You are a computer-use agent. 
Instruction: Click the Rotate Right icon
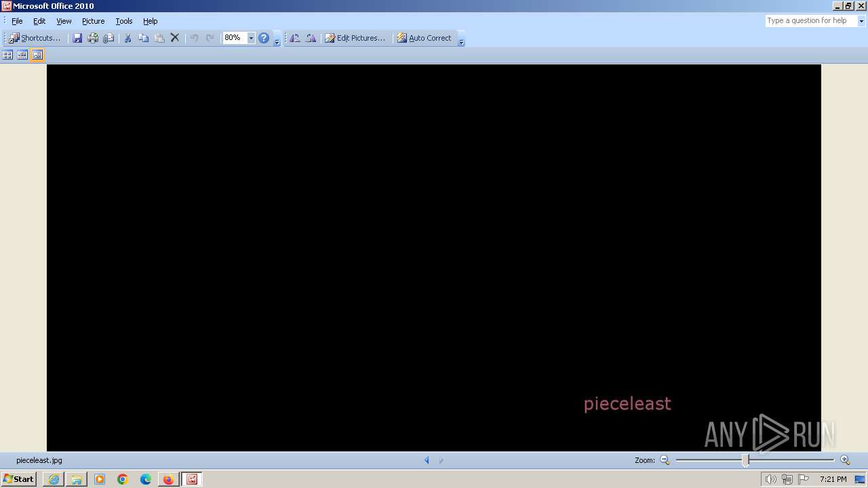pyautogui.click(x=311, y=38)
